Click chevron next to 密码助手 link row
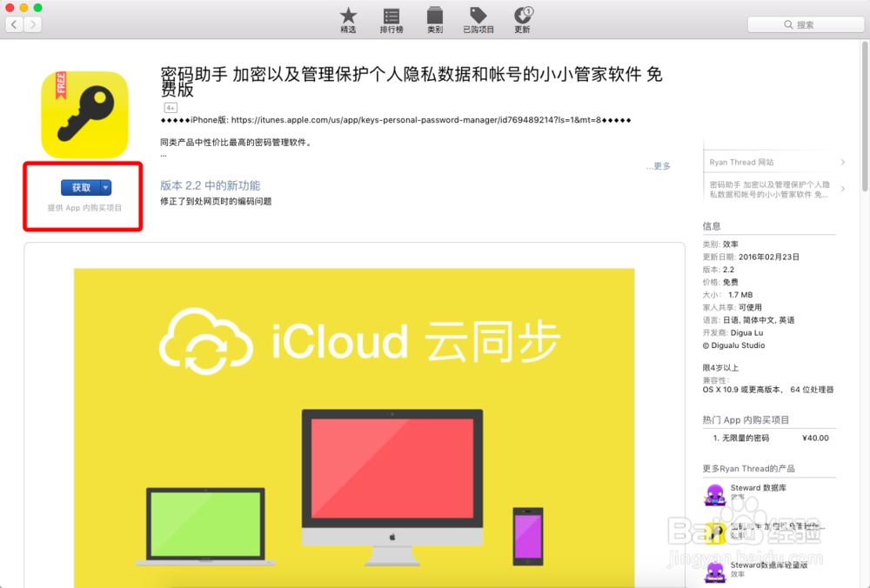The image size is (870, 588). point(843,189)
